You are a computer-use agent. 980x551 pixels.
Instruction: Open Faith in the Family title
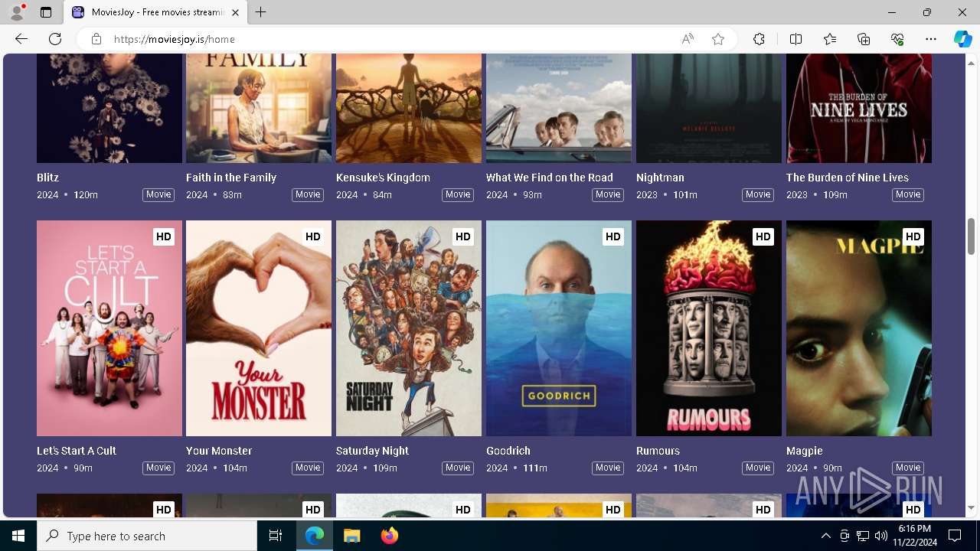click(231, 178)
